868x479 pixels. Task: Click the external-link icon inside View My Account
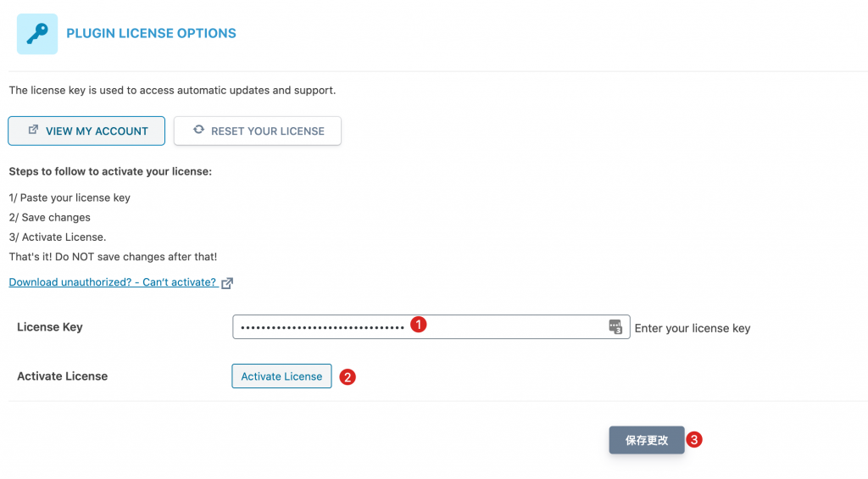[34, 131]
